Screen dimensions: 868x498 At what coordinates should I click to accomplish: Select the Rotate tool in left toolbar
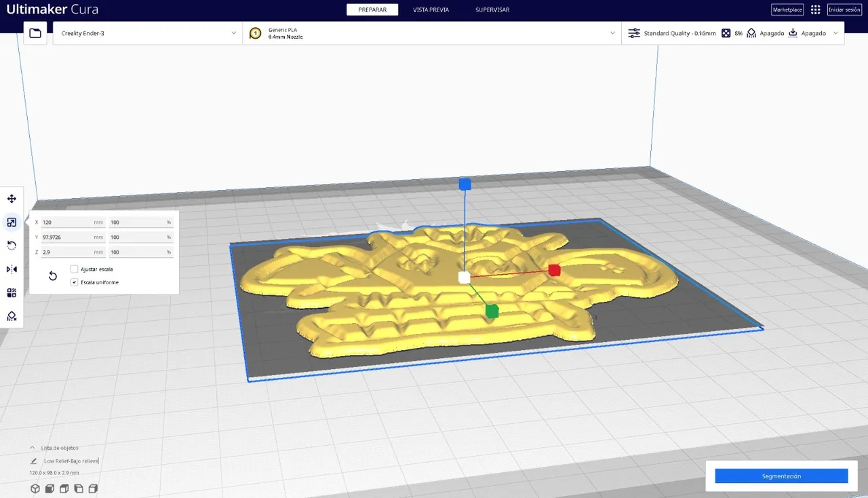[x=12, y=246]
